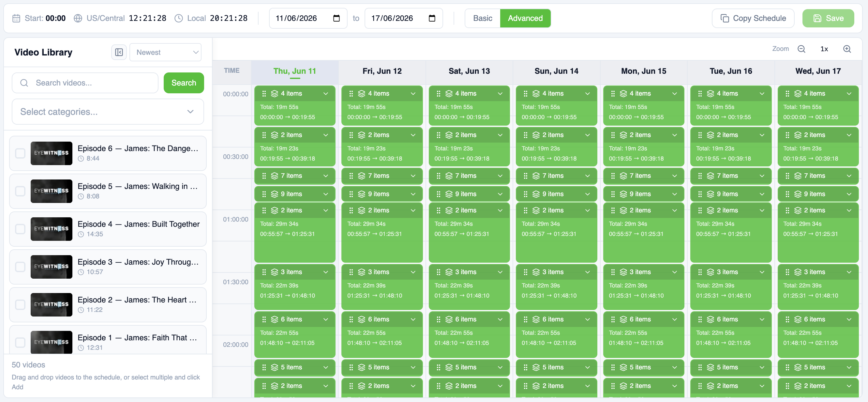Click the end date field 17/06/2026

404,18
